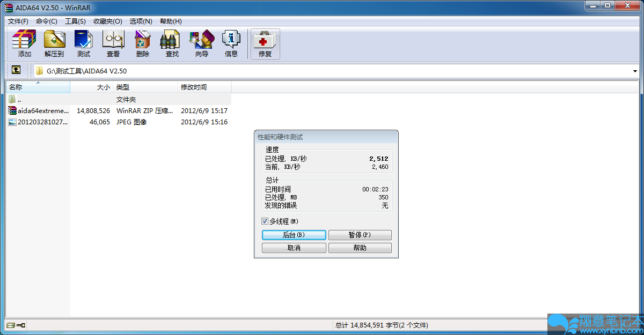Click the 修复 (Repair) toolbar icon
Viewport: 644px width, 335px height.
coord(265,40)
